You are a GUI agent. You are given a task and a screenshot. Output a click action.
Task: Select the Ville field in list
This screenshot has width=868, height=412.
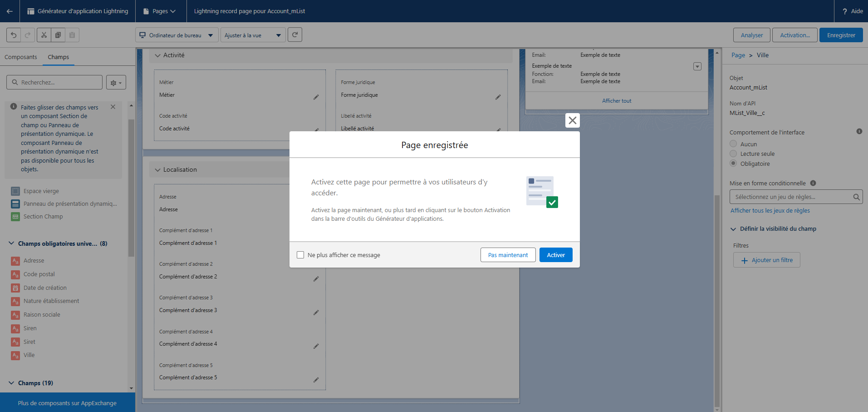pyautogui.click(x=29, y=355)
